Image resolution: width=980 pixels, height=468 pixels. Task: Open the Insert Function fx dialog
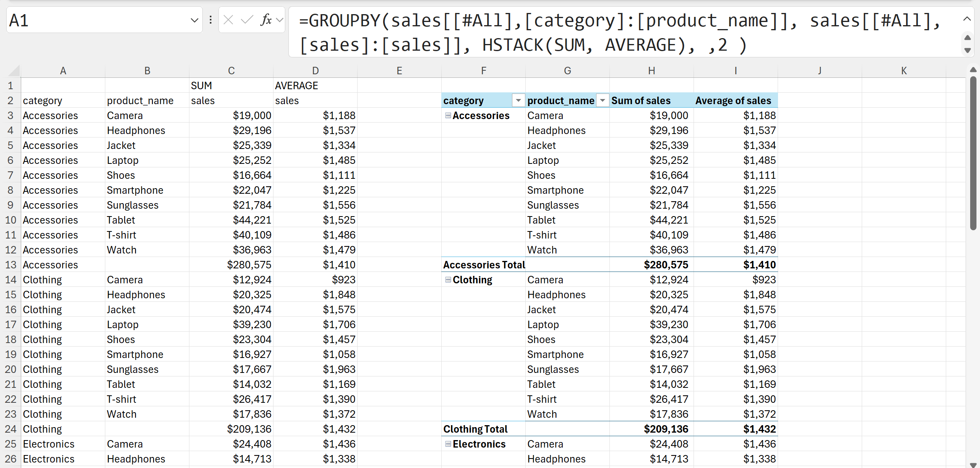click(x=266, y=20)
